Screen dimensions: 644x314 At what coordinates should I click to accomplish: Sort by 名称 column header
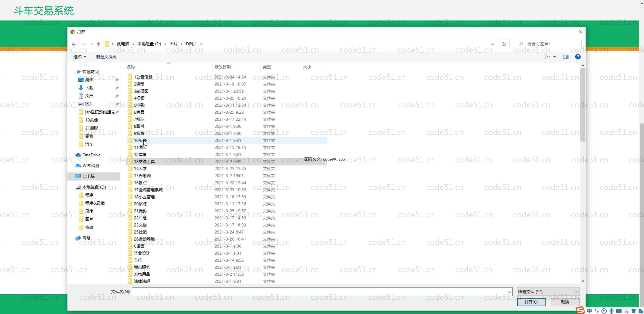tap(131, 67)
